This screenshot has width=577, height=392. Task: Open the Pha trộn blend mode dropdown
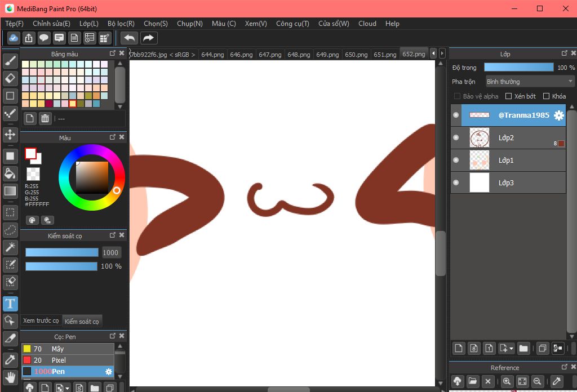coord(529,82)
